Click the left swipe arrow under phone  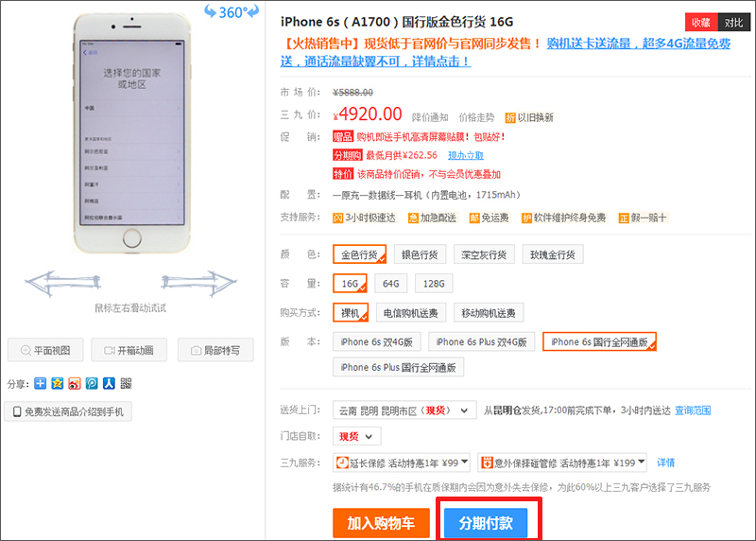coord(63,283)
